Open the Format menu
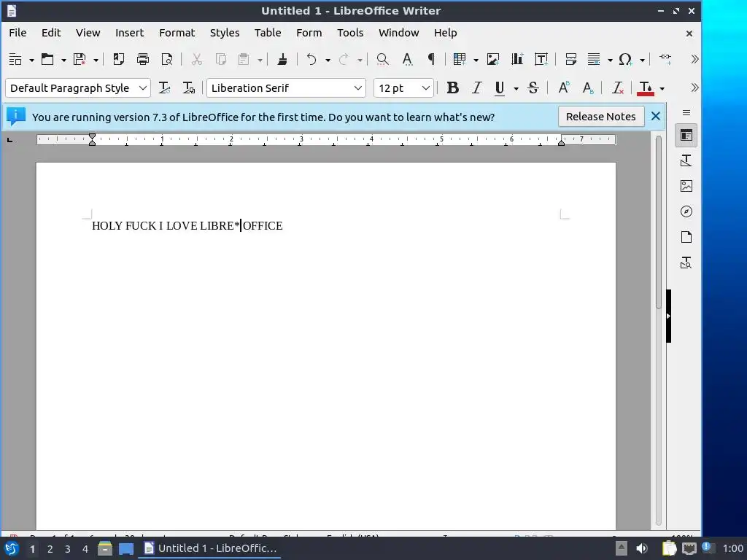This screenshot has height=560, width=747. click(177, 32)
